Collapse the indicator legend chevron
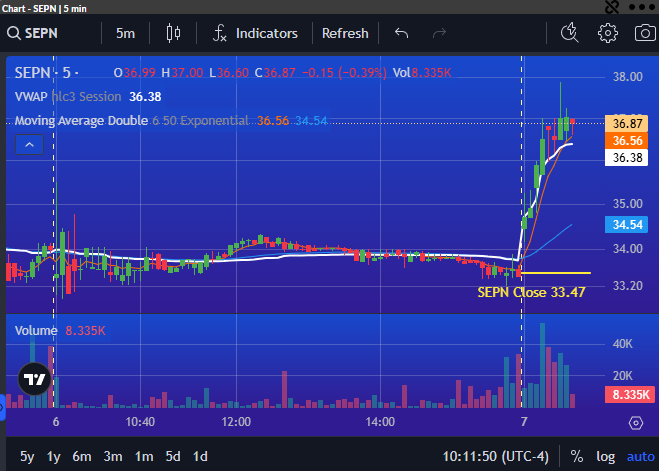The width and height of the screenshot is (659, 471). coord(29,145)
